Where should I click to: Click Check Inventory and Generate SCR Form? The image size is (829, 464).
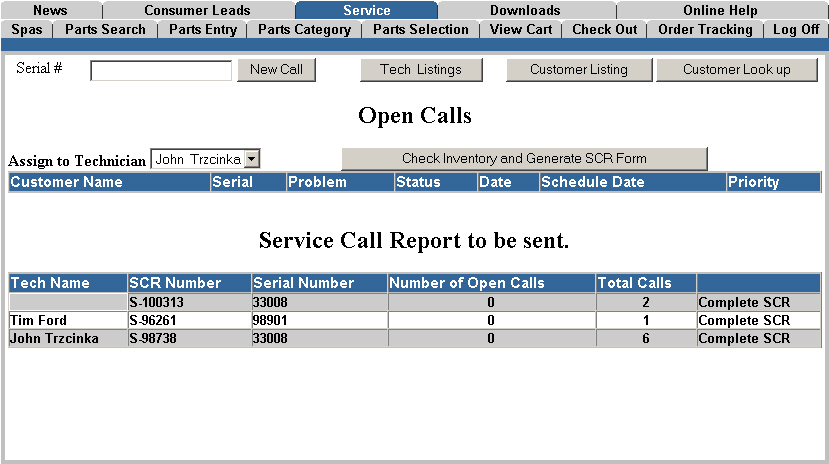click(x=524, y=158)
